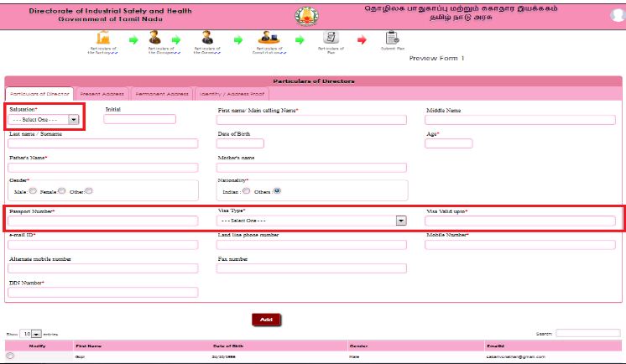Choose Indian nationality radio button
The height and width of the screenshot is (364, 626).
(247, 190)
